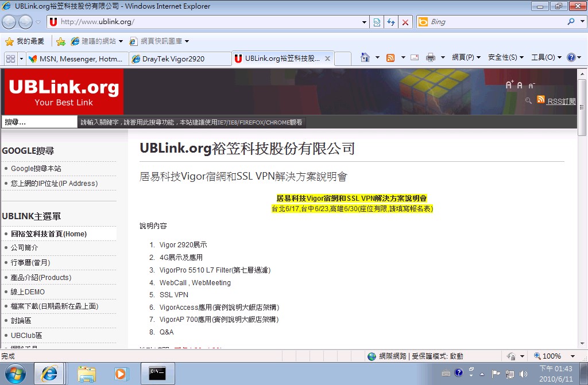This screenshot has height=385, width=588.
Task: Expand the tab list dropdown arrow
Action: tap(21, 59)
